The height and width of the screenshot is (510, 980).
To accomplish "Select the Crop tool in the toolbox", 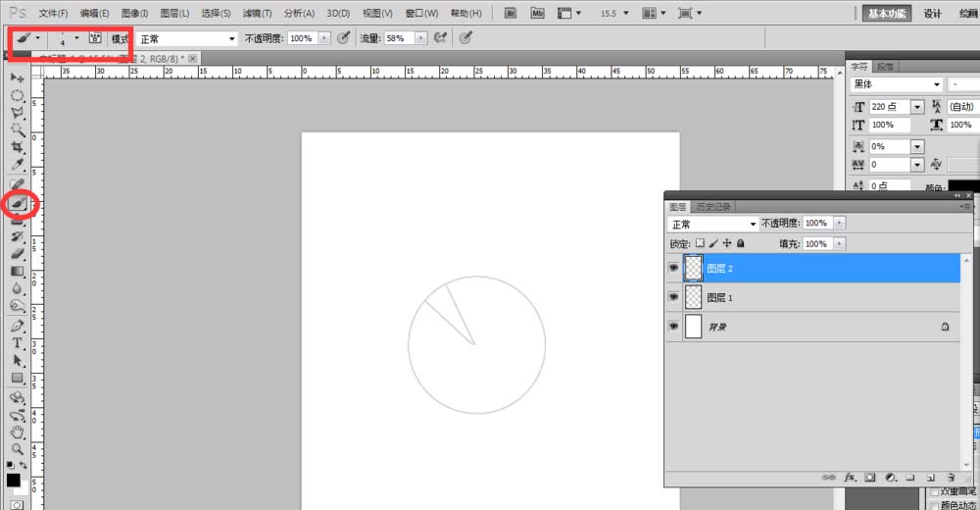I will tap(17, 146).
